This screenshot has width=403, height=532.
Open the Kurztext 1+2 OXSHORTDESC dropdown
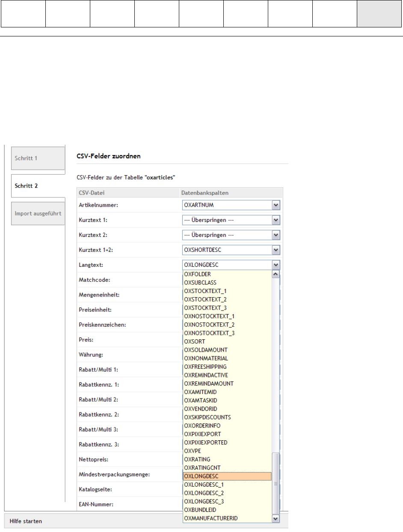[231, 250]
